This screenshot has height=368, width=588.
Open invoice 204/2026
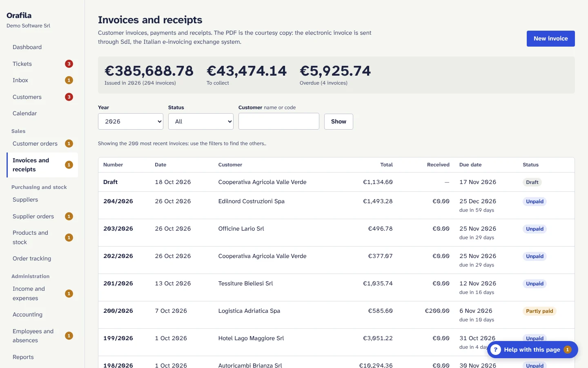[336, 205]
